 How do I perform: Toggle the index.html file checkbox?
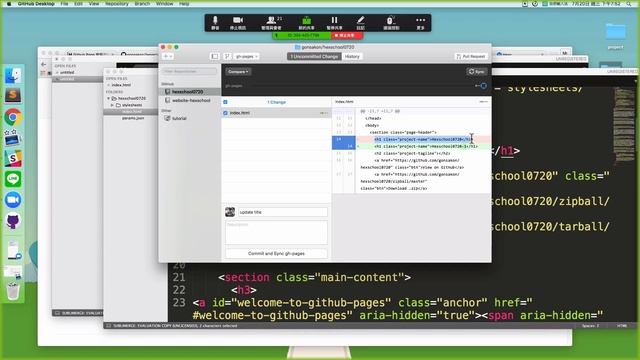(x=225, y=113)
